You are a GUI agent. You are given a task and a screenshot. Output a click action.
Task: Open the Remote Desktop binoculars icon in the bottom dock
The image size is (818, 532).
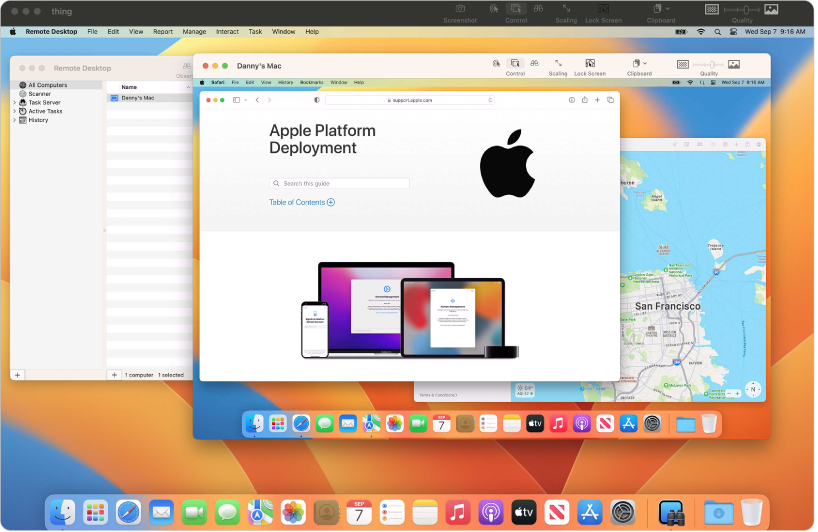[x=671, y=513]
